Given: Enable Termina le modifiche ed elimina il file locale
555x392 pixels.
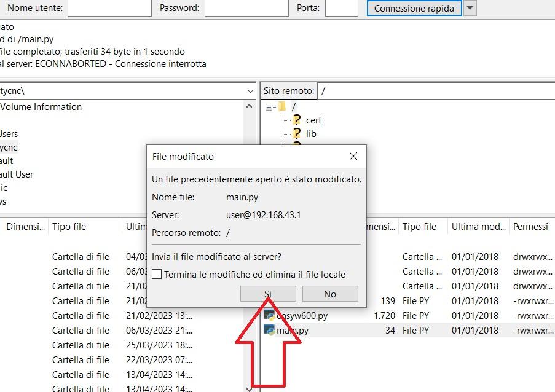Looking at the screenshot, I should tap(155, 274).
